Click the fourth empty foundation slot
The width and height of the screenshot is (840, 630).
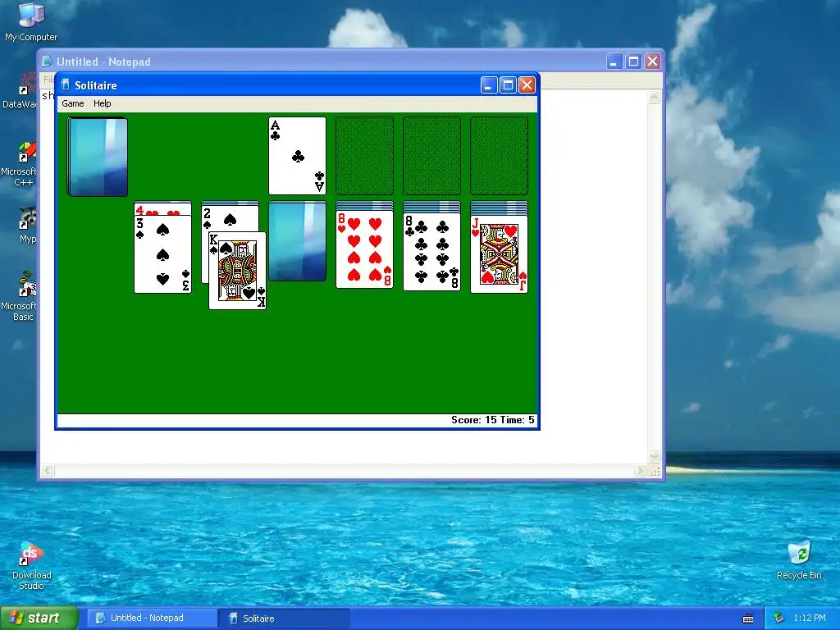499,155
